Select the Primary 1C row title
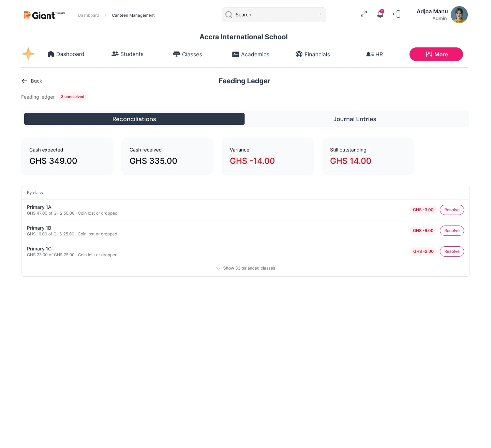The width and height of the screenshot is (491, 448). [39, 249]
